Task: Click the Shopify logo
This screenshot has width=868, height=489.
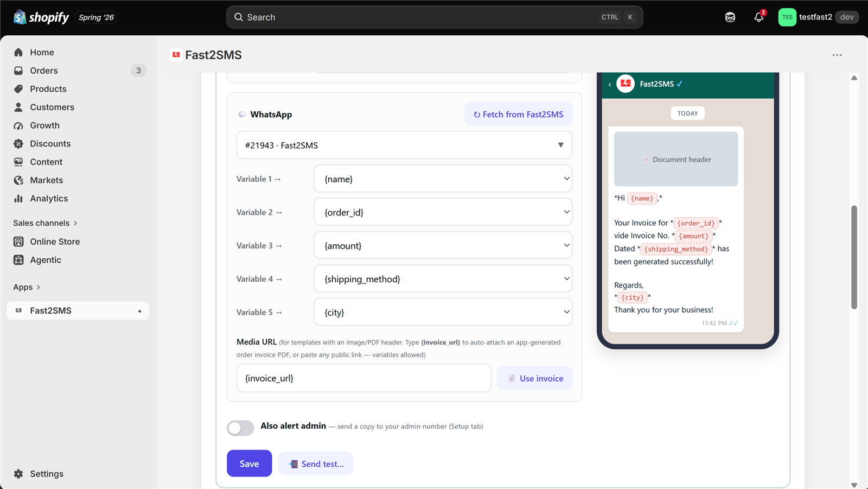Action: tap(41, 17)
